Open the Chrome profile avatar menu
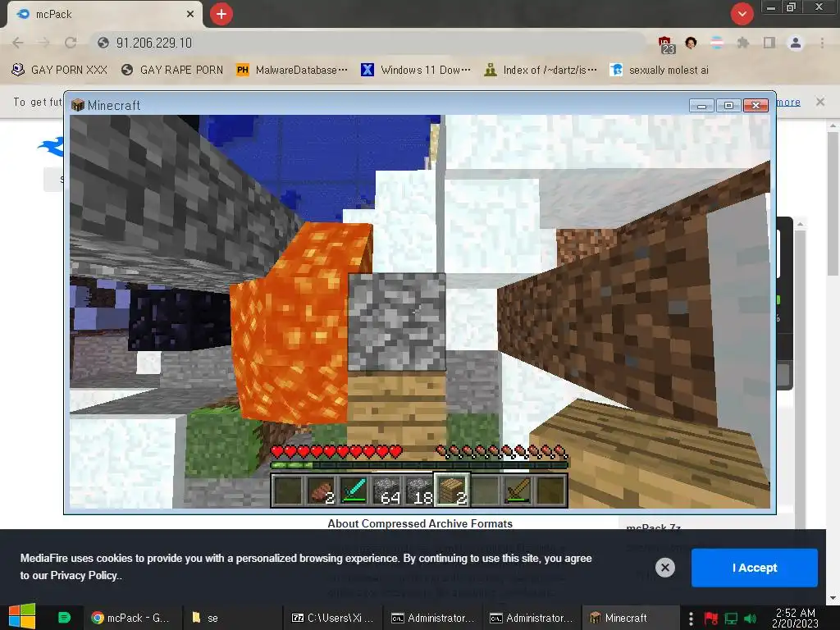 click(796, 43)
